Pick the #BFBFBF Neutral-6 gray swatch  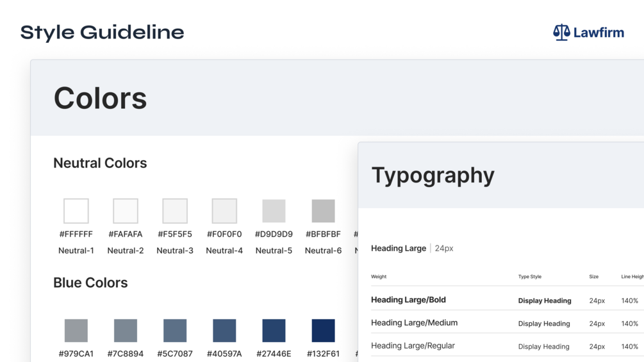323,211
